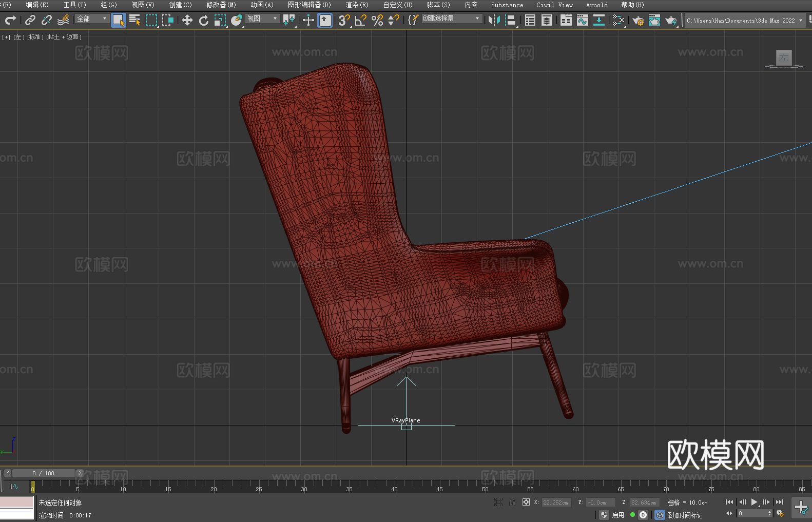Click the X coordinate field
The height and width of the screenshot is (522, 812).
click(x=557, y=502)
